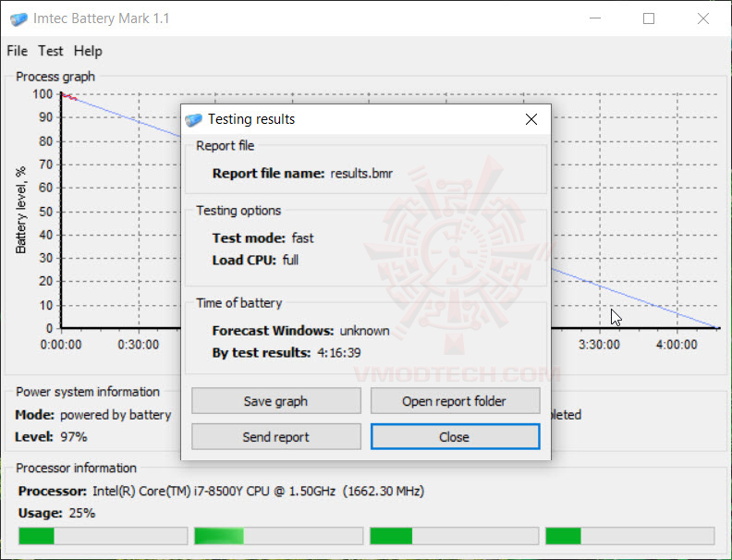
Task: Click the Save graph button
Action: coord(276,401)
